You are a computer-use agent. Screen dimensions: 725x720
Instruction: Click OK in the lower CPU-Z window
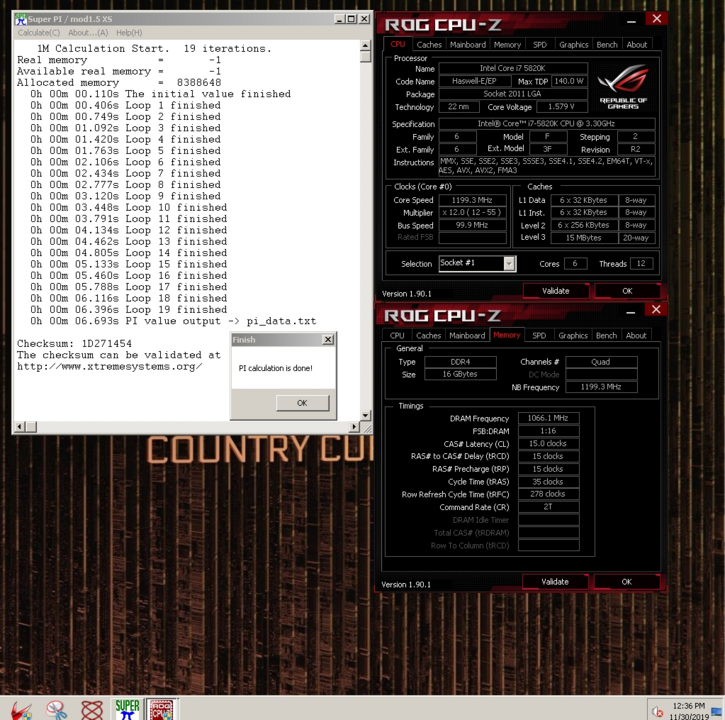[x=627, y=582]
